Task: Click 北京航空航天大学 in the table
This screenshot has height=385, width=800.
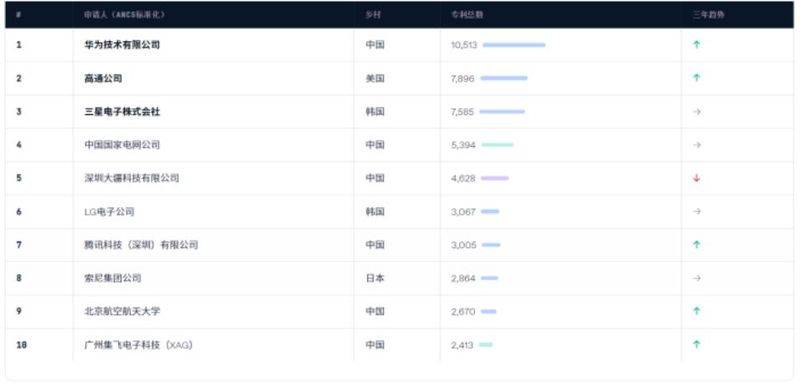Action: (122, 312)
